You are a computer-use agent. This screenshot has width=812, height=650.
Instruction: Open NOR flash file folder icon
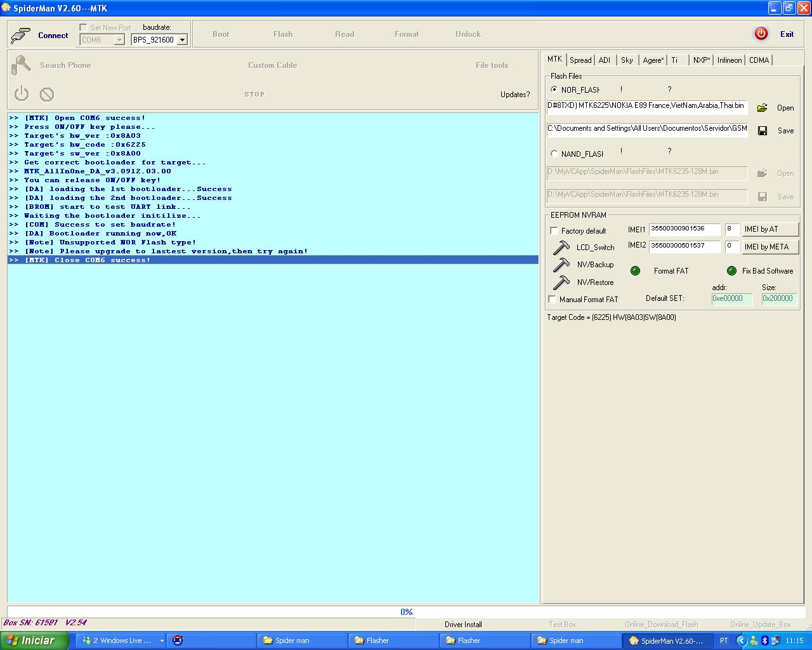(763, 108)
